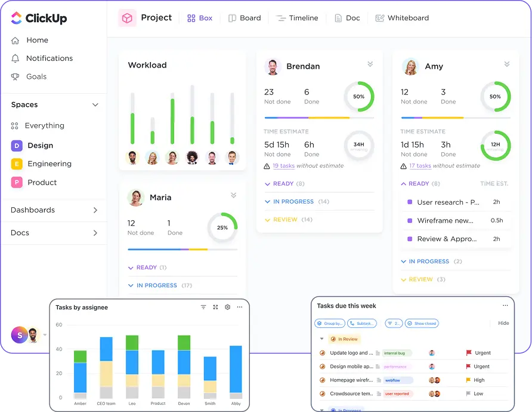
Task: Toggle the Show closed button
Action: [422, 324]
